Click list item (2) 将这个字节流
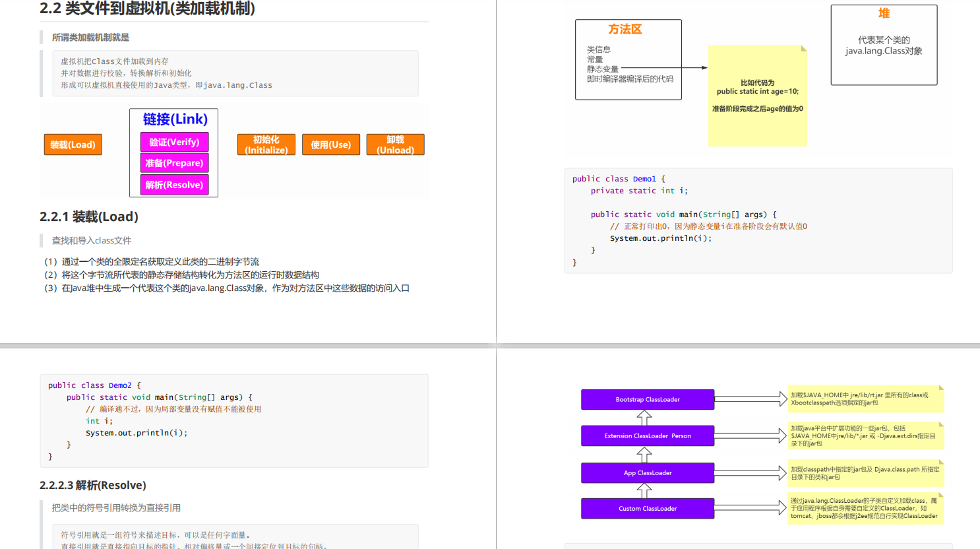The width and height of the screenshot is (980, 549). (181, 275)
